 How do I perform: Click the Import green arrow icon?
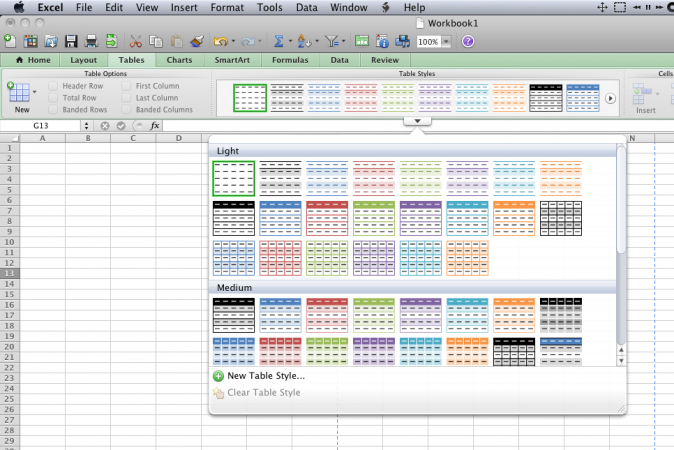click(x=111, y=41)
